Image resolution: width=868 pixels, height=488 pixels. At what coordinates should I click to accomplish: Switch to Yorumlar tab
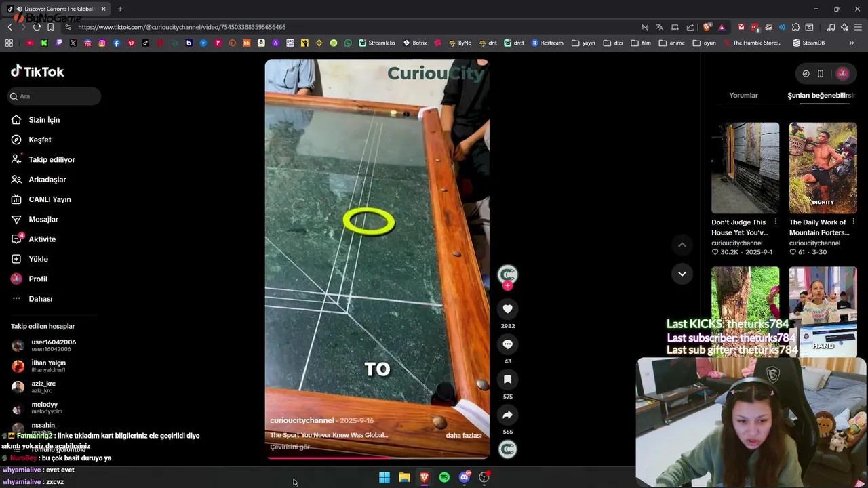[x=743, y=96]
